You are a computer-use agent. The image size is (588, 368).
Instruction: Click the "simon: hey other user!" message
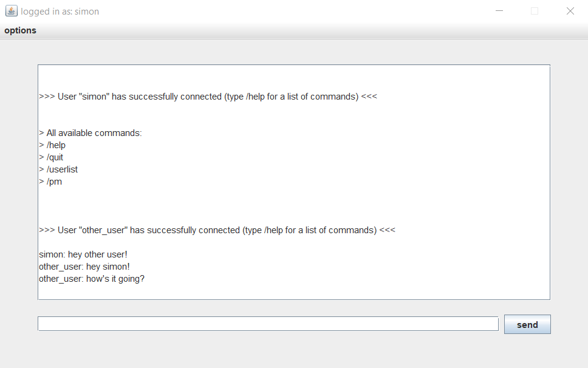83,254
